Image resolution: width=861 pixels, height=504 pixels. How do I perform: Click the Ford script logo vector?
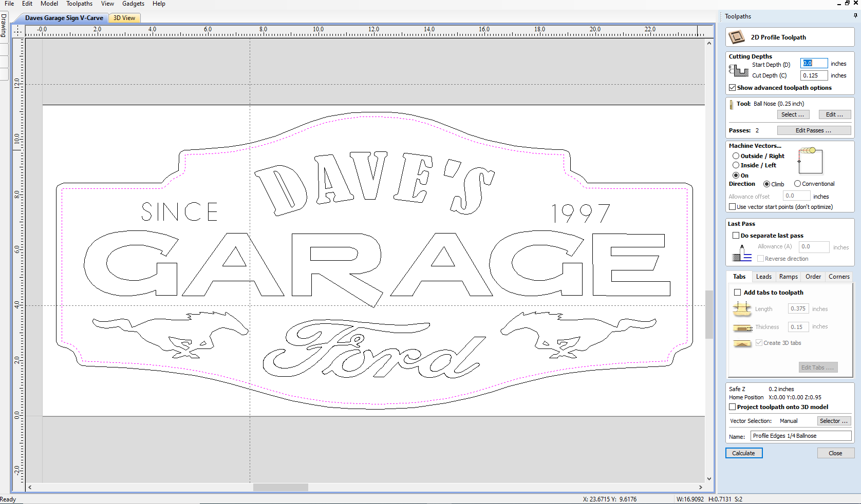(x=374, y=348)
